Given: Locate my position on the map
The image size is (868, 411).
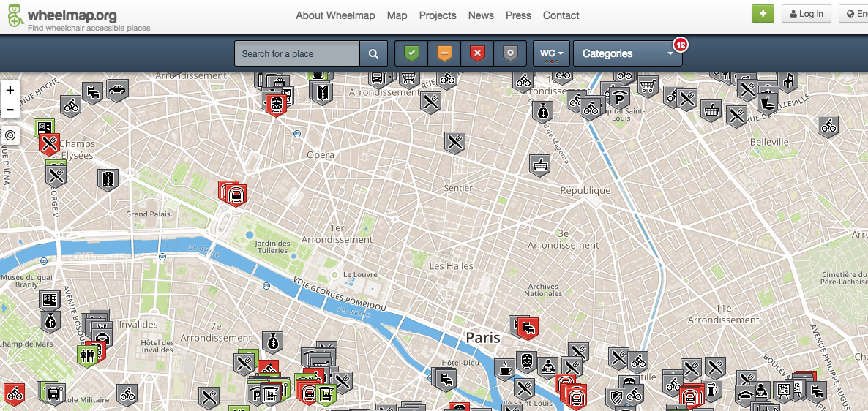Looking at the screenshot, I should pos(10,135).
